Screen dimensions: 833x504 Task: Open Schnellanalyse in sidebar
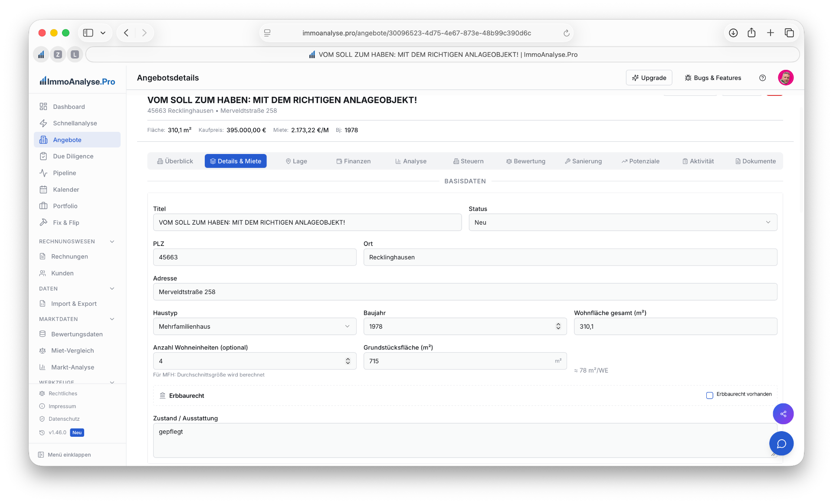77,123
